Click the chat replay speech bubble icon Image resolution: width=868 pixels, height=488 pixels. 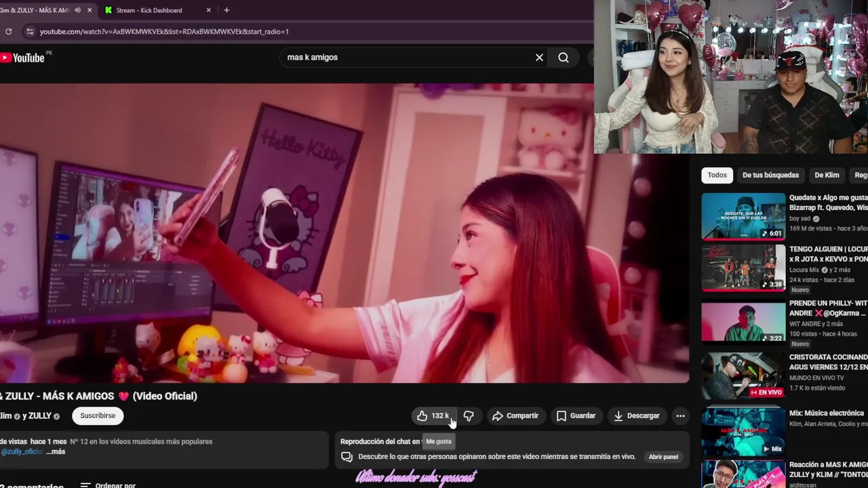click(x=347, y=457)
